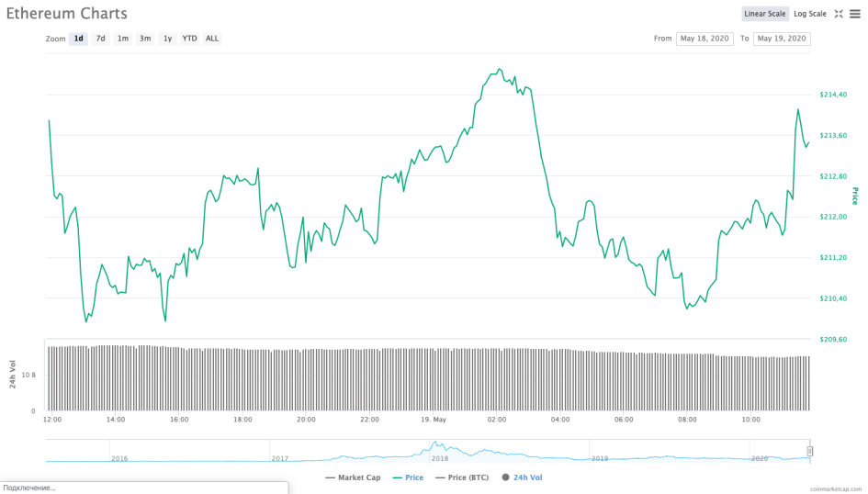Click the $212,80 price axis label
Viewport: 868px width, 494px height.
[833, 176]
